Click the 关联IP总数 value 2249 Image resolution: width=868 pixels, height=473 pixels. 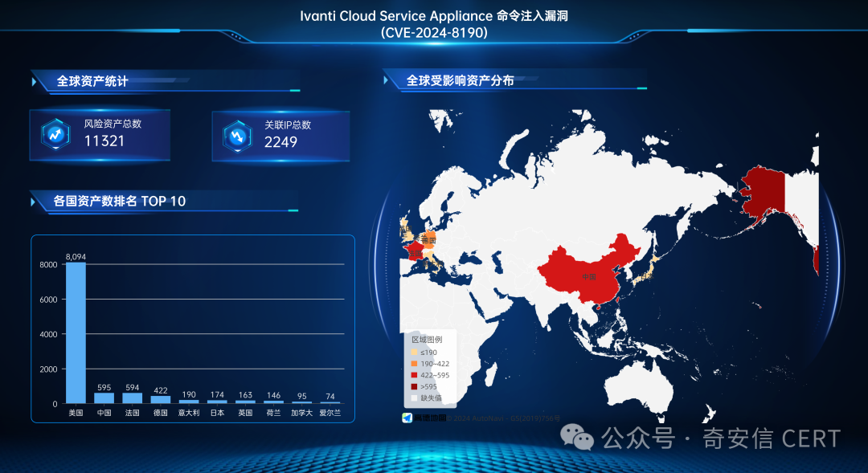(280, 142)
